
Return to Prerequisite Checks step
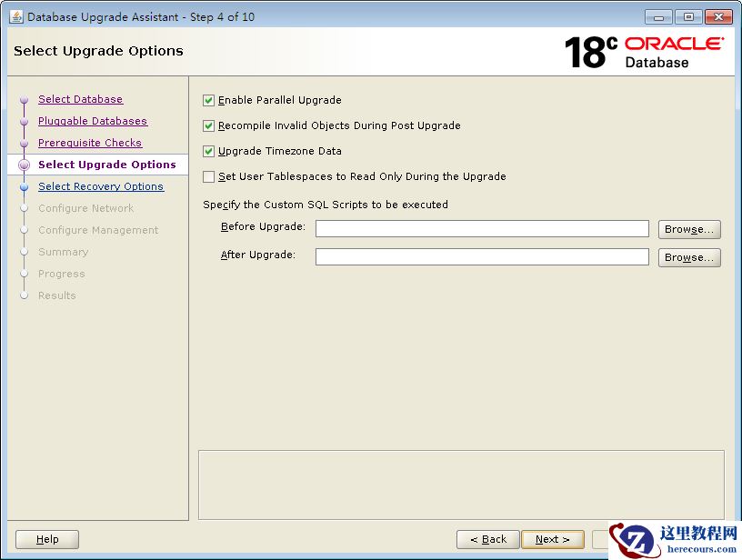tap(90, 143)
